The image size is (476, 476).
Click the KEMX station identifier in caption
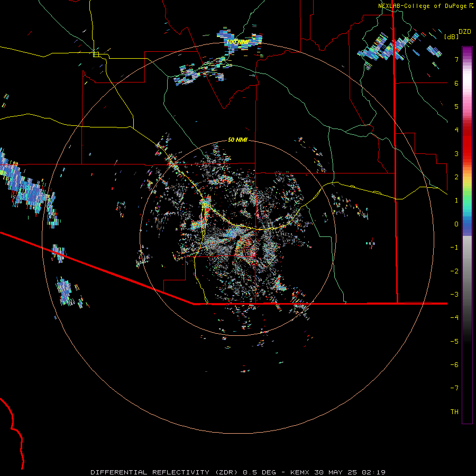[x=300, y=472]
